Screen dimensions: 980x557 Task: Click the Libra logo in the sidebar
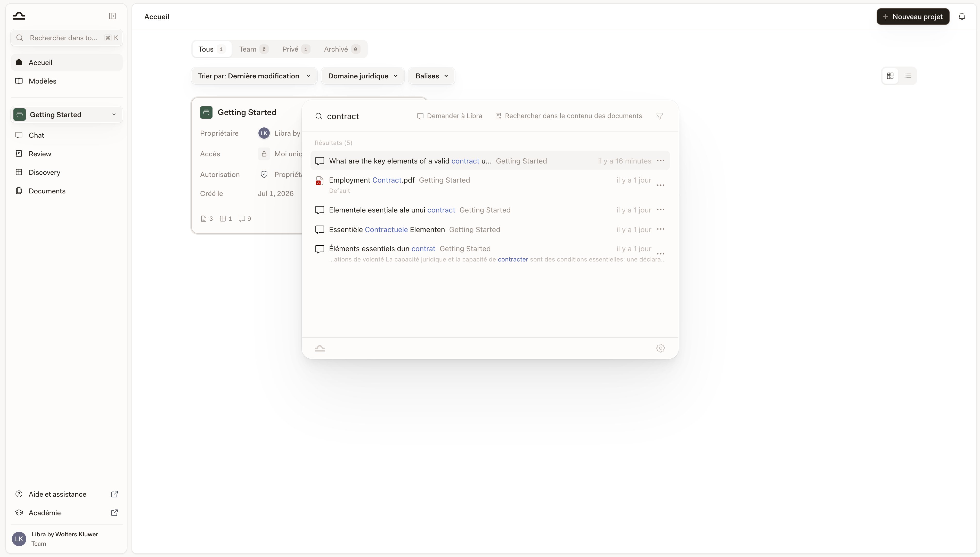[19, 16]
